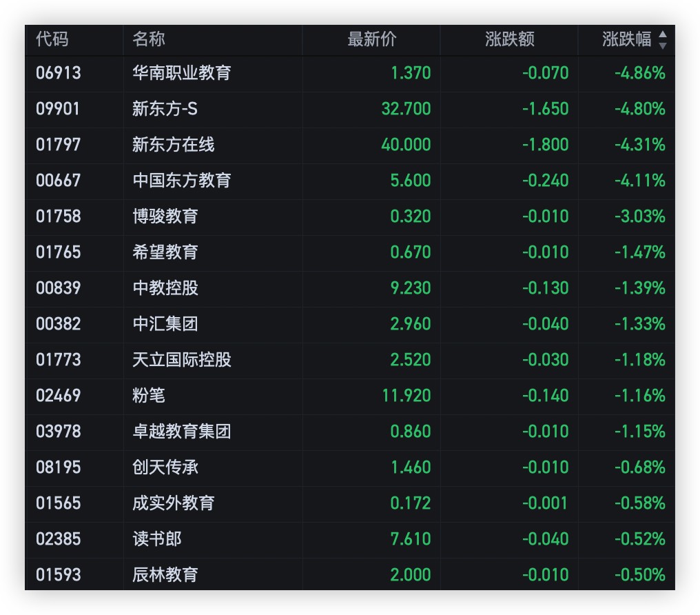700x615 pixels.
Task: Open the 华南职业教育 stock row
Action: pyautogui.click(x=182, y=72)
